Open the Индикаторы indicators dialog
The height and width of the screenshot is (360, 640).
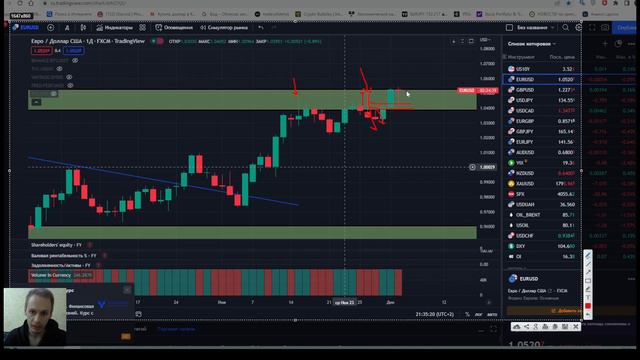[x=114, y=28]
